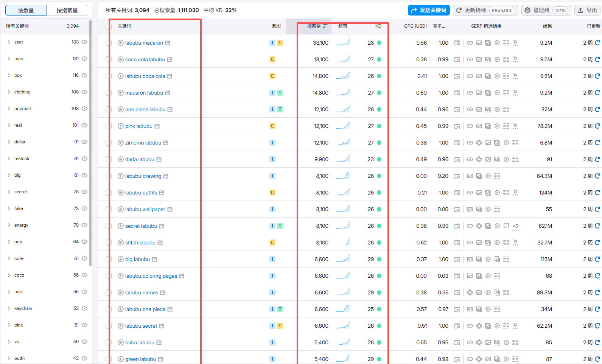Switch to 按数量 tab

pyautogui.click(x=26, y=10)
